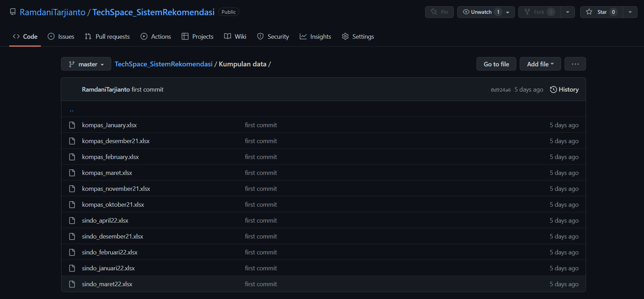
Task: Open the RamdaniTarjianto owner link
Action: pos(52,12)
